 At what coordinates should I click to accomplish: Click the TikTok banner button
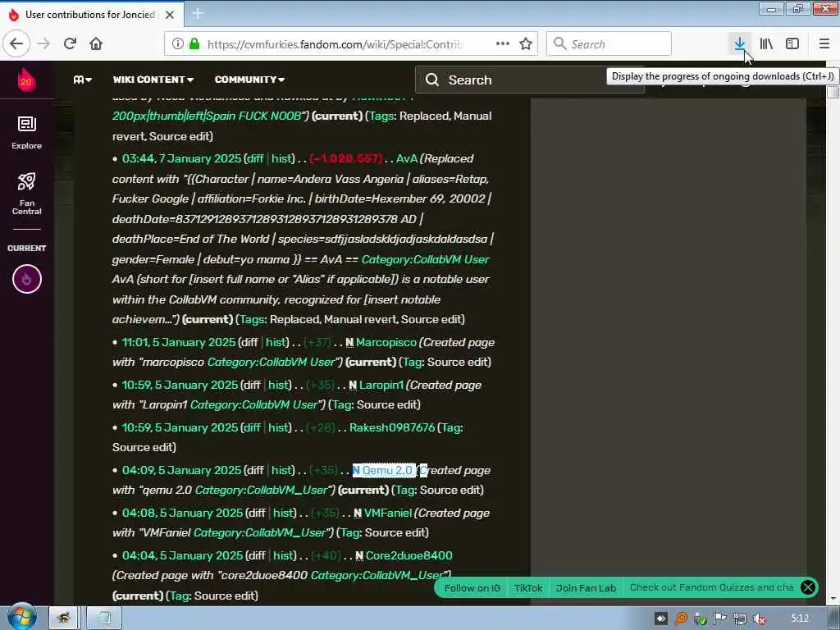coord(528,588)
